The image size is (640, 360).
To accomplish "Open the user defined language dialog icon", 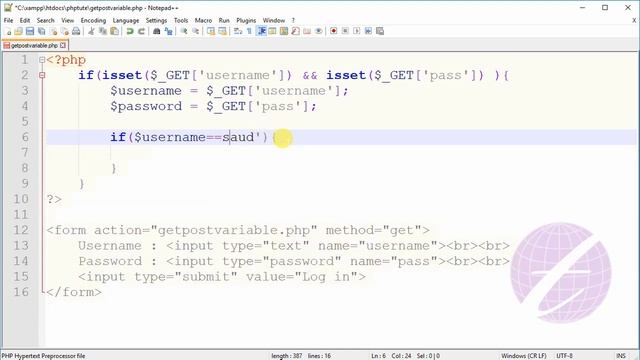I will click(x=272, y=31).
